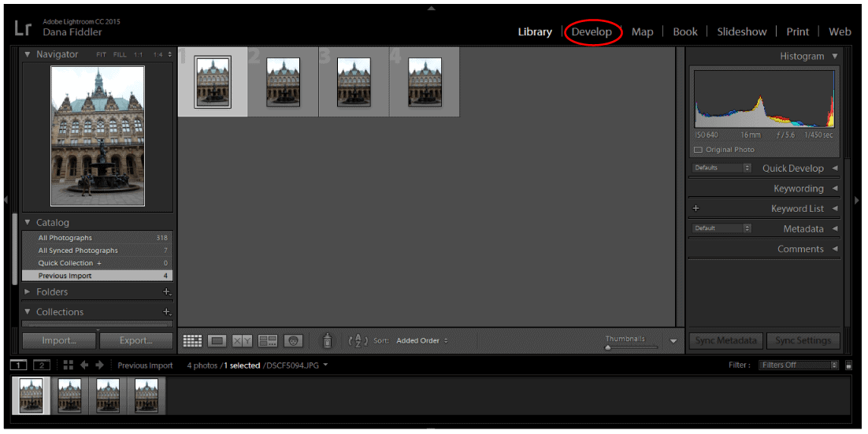Switch to Web module
Viewport: 868px width, 434px height.
pos(840,32)
